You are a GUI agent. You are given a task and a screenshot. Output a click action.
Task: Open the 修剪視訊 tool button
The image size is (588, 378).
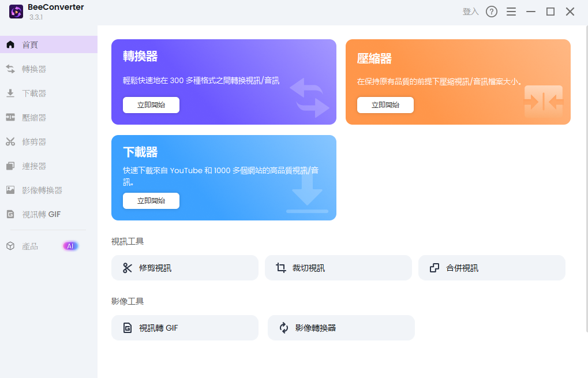tap(185, 268)
